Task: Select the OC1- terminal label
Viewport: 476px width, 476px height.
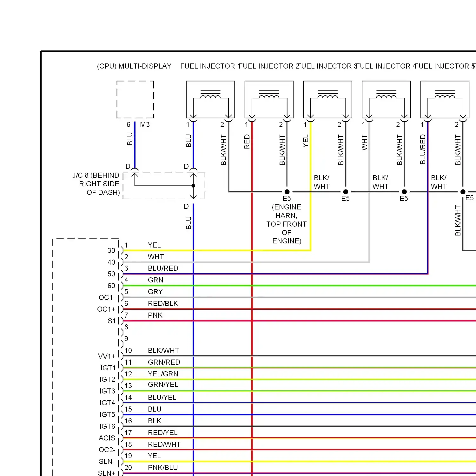Action: [x=107, y=297]
